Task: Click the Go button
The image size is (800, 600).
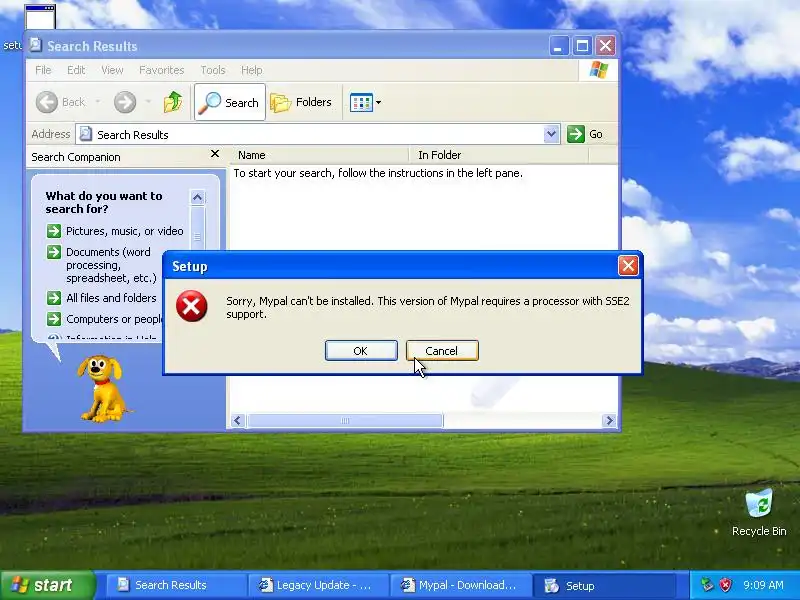Action: click(x=585, y=134)
